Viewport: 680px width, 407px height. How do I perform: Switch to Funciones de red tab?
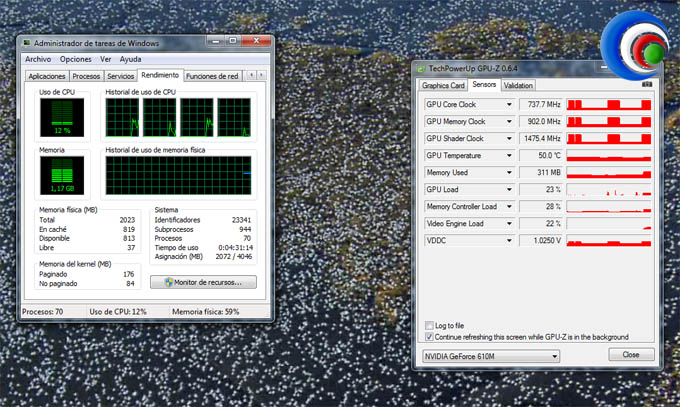pos(212,76)
